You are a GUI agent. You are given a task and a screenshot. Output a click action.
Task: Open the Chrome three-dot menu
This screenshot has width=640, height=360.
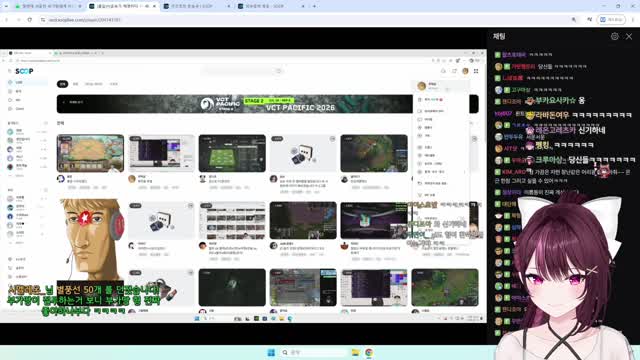pos(633,20)
